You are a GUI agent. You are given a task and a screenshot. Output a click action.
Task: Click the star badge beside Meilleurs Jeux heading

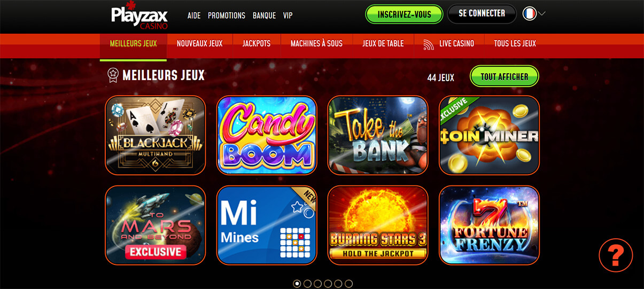[112, 75]
